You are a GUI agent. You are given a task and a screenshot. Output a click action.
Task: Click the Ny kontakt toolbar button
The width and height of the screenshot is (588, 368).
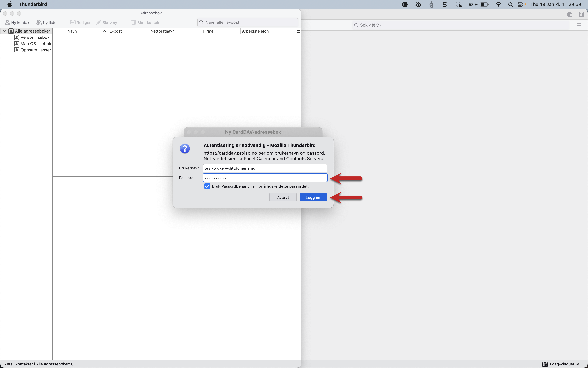tap(18, 22)
